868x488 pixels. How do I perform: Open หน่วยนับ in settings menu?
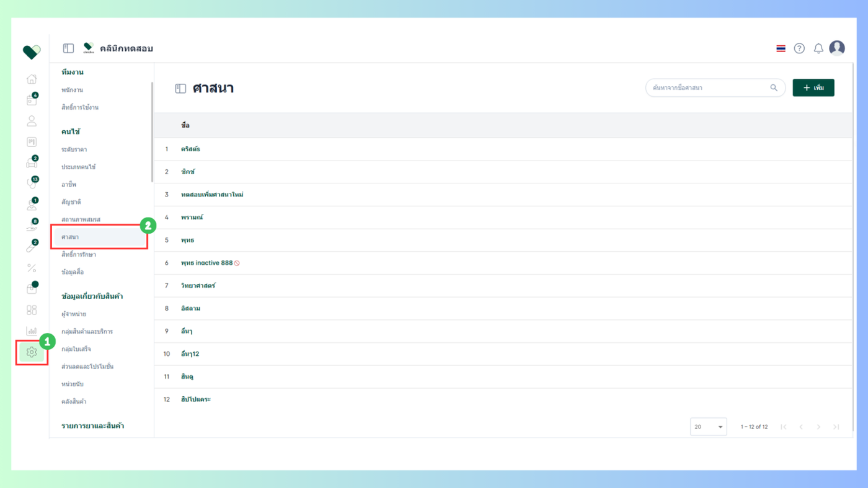click(72, 384)
